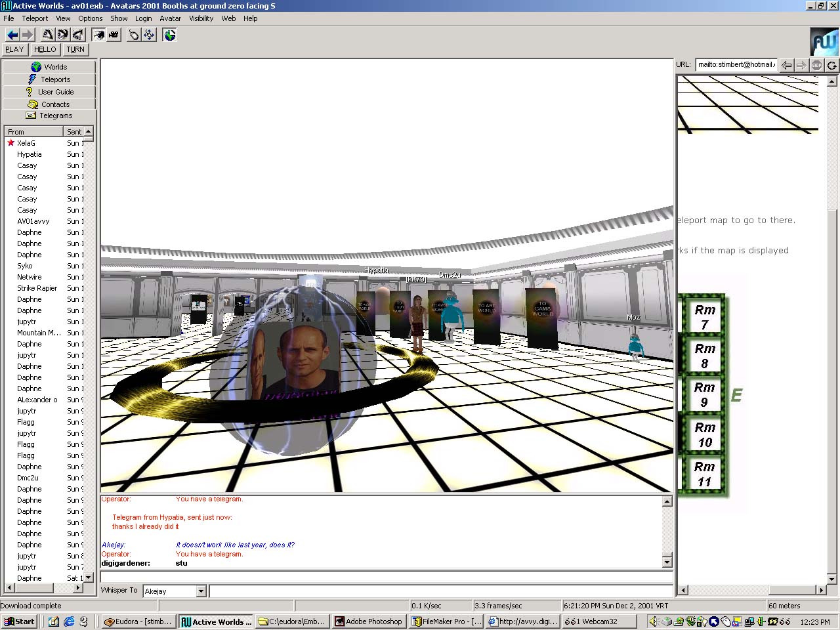840x630 pixels.
Task: Select Rm 9 on the teleport map
Action: click(x=704, y=395)
